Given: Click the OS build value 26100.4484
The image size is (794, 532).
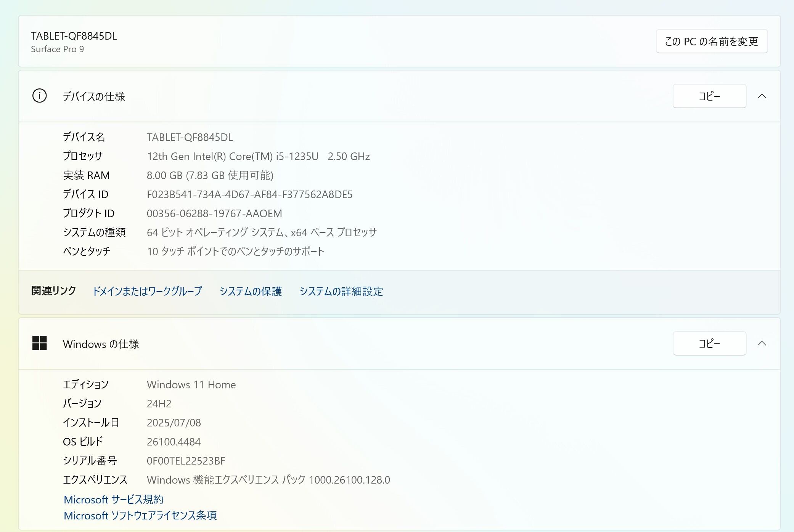Looking at the screenshot, I should point(174,442).
